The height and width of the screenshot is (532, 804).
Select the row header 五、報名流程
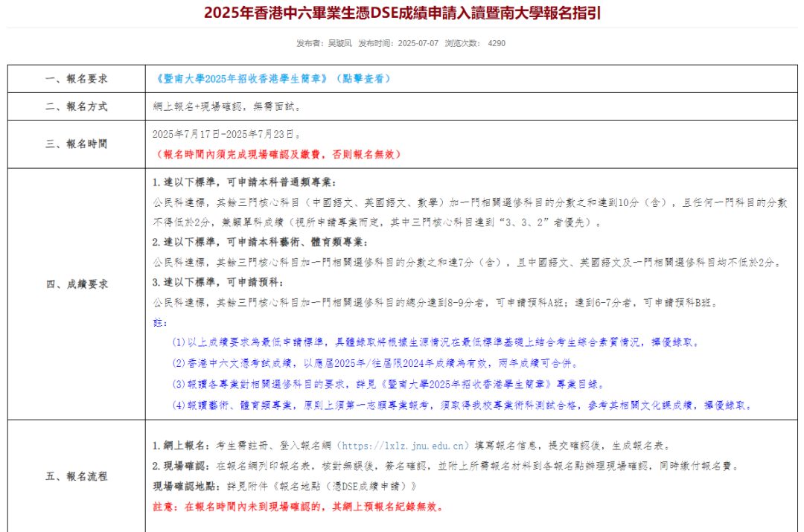[x=77, y=476]
